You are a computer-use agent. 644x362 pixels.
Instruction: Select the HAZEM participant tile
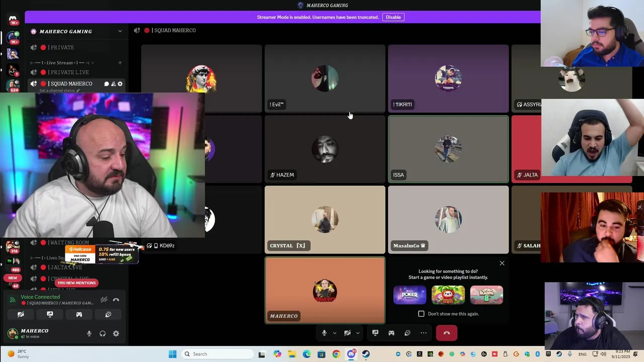pos(325,149)
